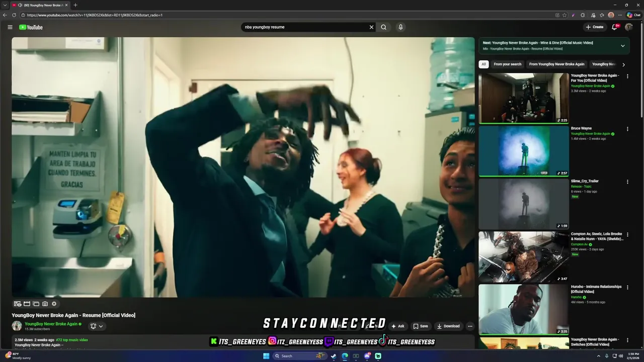
Task: Open the browser profile avatar
Action: click(611, 15)
